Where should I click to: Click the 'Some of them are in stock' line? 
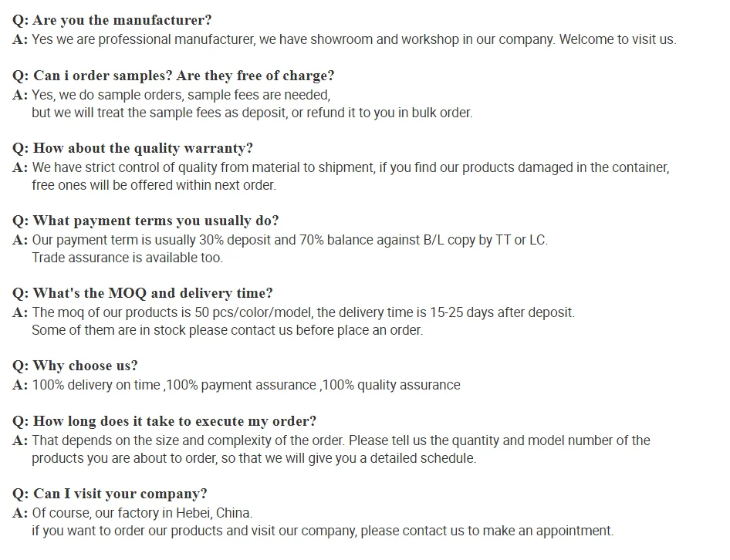tap(227, 330)
